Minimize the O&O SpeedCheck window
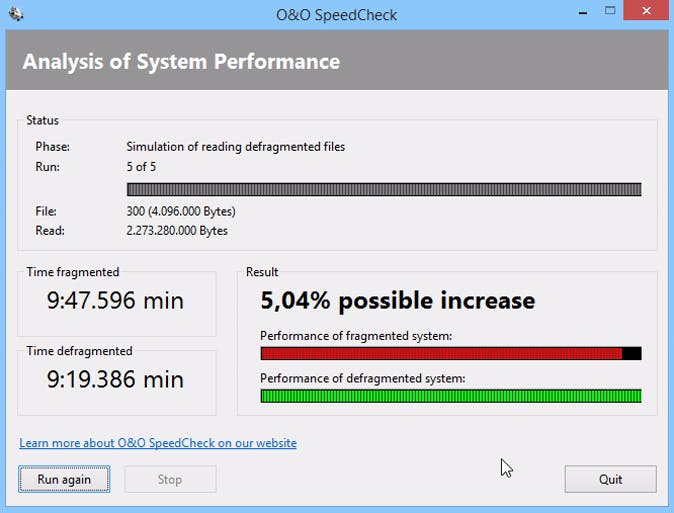Image resolution: width=674 pixels, height=513 pixels. [583, 13]
